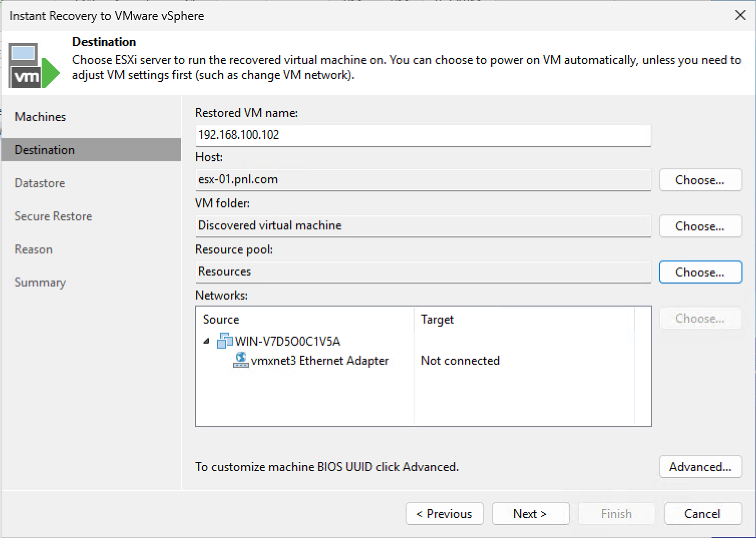Click the BIOS UUID hint text
The image size is (756, 538).
[x=327, y=466]
